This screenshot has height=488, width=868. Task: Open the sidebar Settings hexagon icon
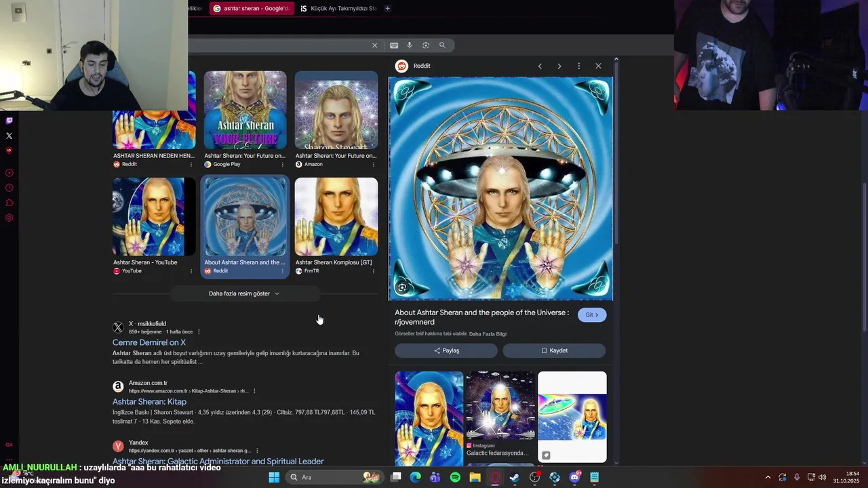(9, 218)
